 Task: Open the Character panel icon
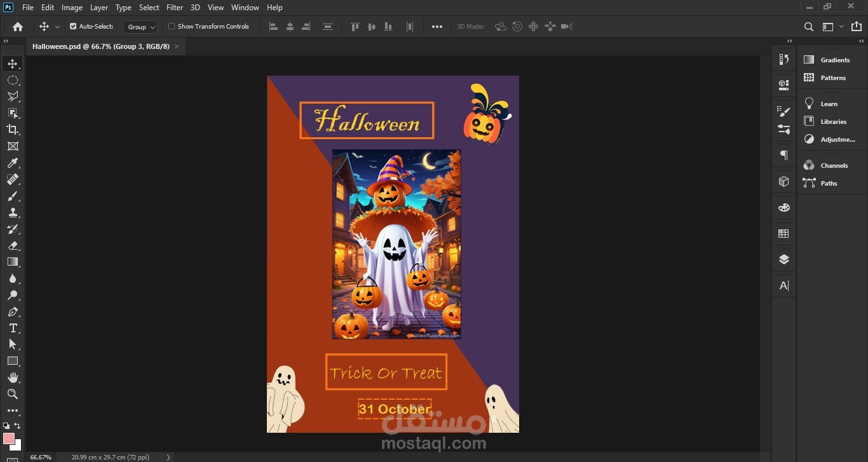click(x=784, y=285)
